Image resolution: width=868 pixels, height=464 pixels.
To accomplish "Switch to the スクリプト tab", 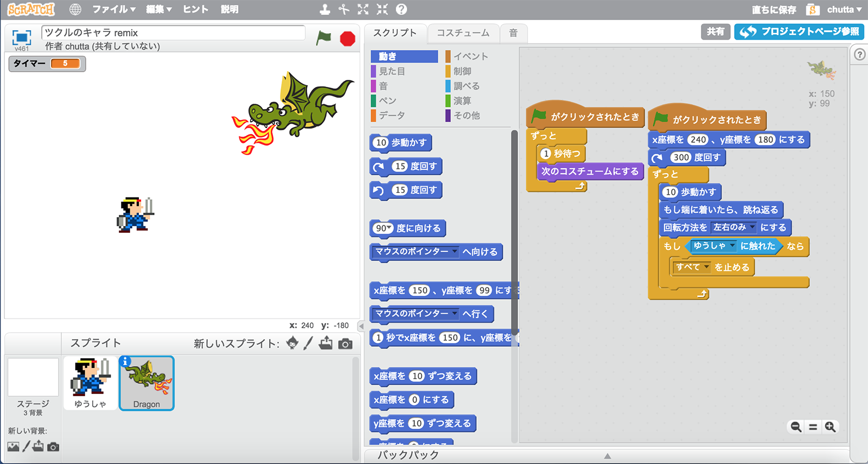I will click(x=395, y=33).
